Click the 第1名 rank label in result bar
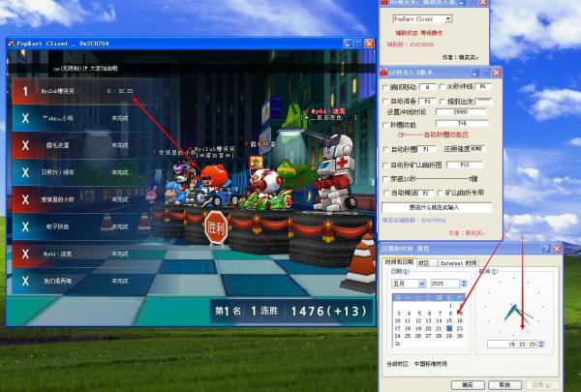Screen dimensions: 581x392 click(x=228, y=311)
